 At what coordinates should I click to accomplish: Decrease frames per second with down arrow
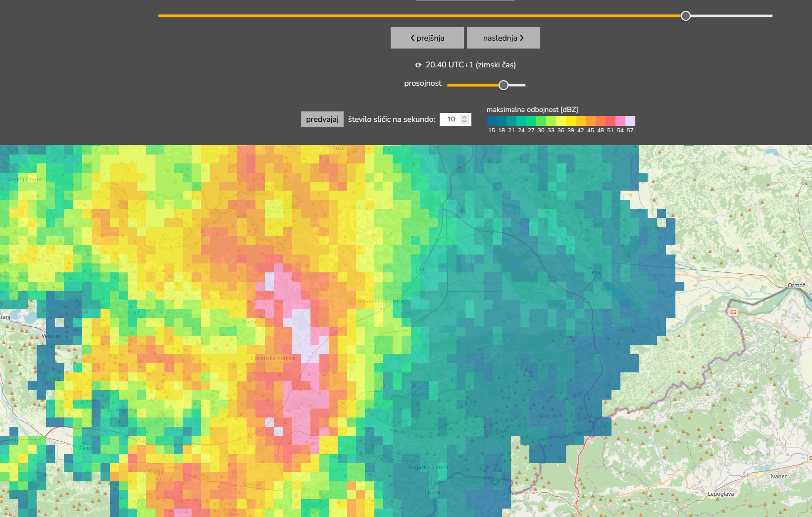click(x=464, y=121)
